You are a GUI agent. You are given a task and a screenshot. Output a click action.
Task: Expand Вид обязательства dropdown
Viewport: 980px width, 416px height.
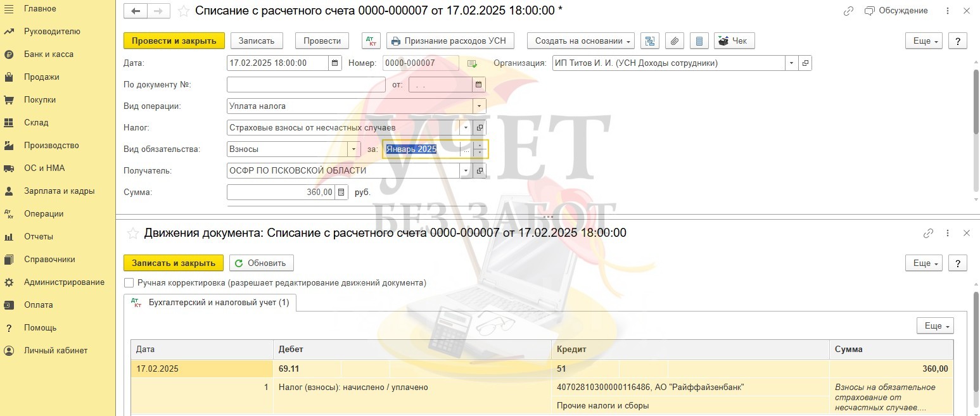click(x=354, y=149)
